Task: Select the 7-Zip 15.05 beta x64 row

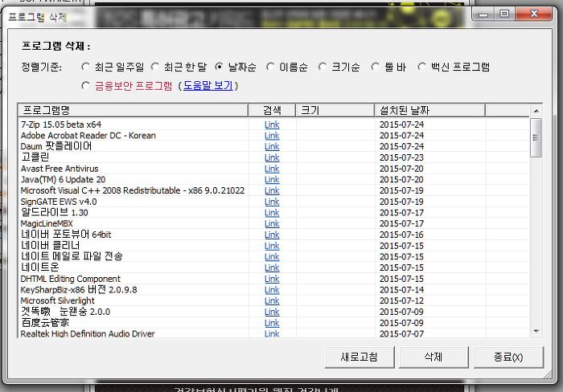Action: [x=273, y=125]
